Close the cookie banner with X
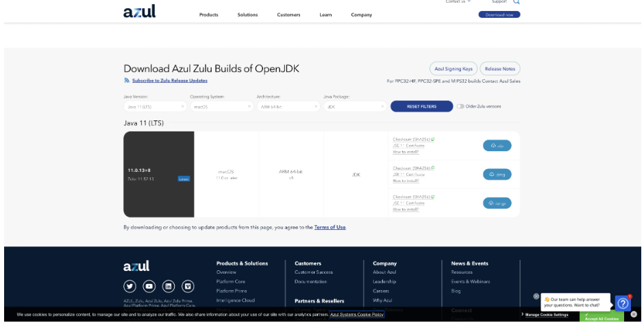 (x=633, y=314)
